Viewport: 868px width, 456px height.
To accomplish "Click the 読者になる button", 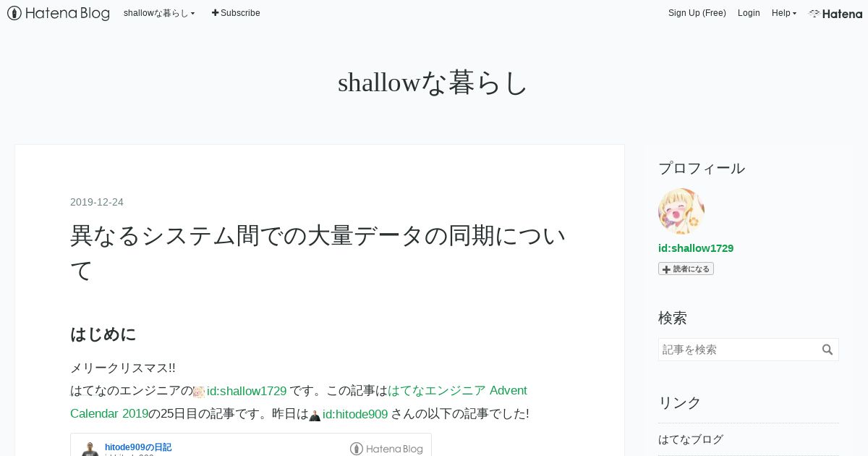I will tap(686, 269).
